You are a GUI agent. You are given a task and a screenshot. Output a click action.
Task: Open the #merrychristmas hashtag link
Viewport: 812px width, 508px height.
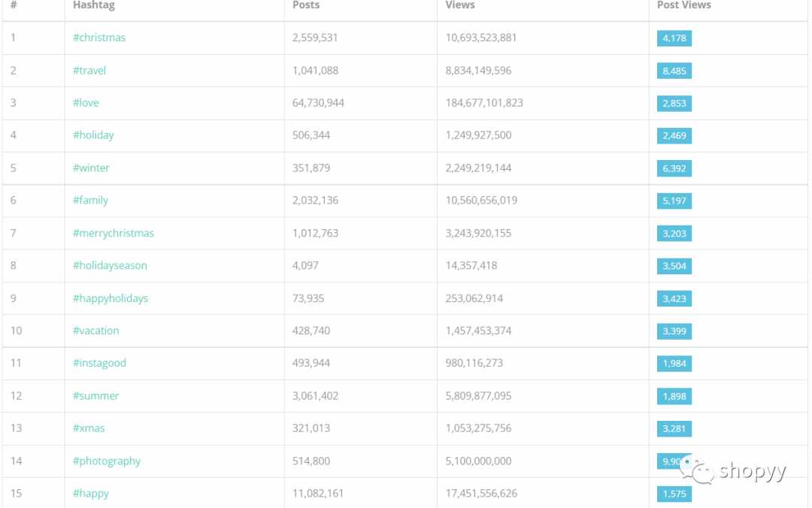pos(114,233)
